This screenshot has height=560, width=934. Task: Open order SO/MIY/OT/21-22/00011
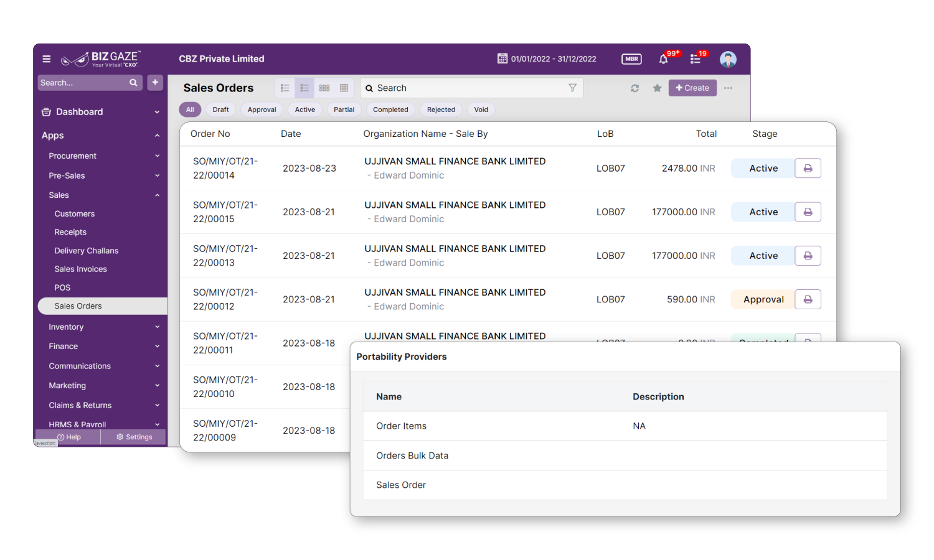coord(225,343)
